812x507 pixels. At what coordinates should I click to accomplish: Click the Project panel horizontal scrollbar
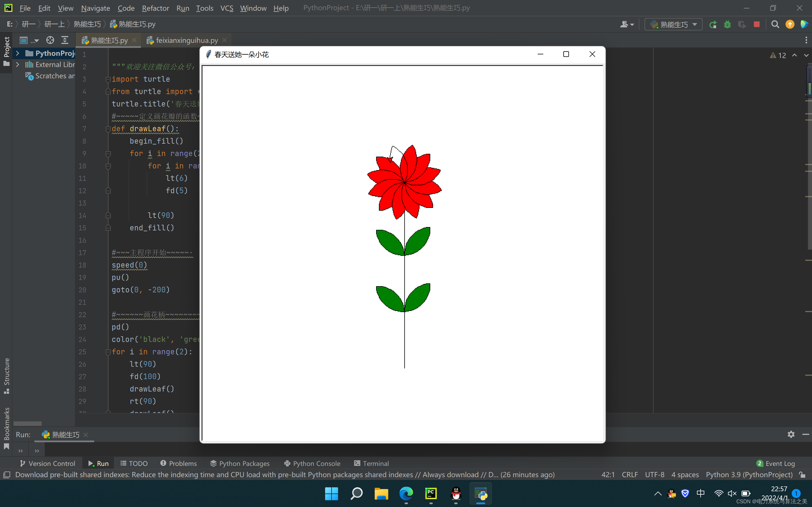coord(28,424)
